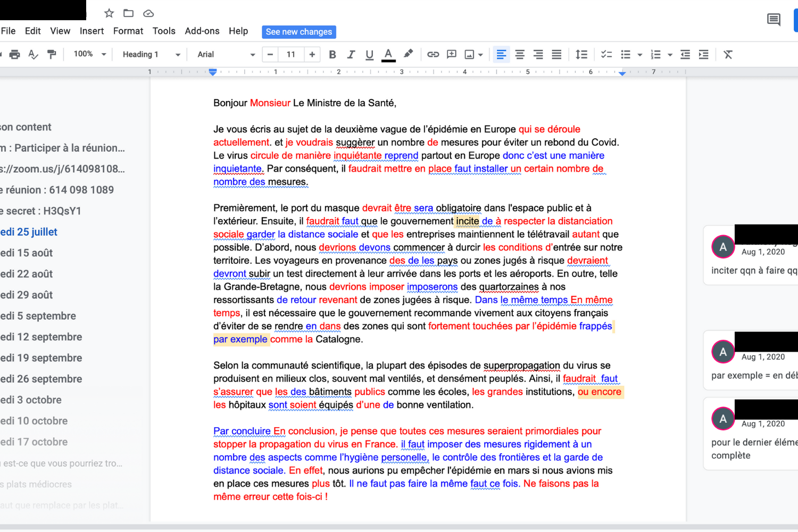
Task: Open the Format menu
Action: click(x=128, y=31)
